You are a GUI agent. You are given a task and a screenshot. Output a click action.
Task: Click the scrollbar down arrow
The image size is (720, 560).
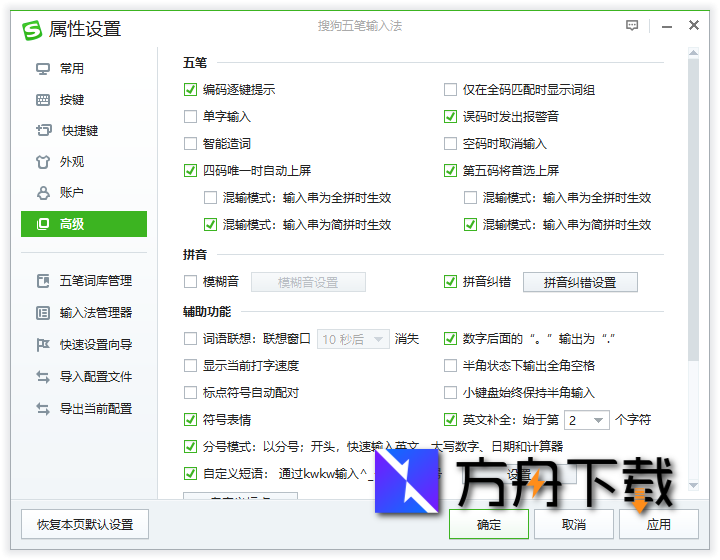click(693, 485)
